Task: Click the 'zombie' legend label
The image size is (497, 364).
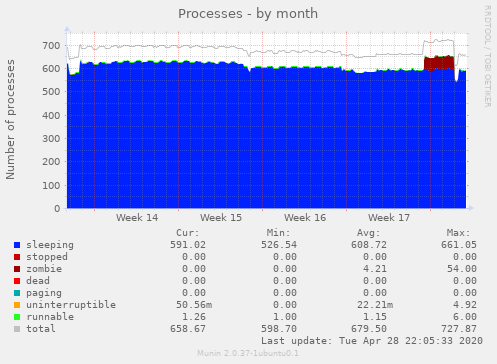Action: click(44, 269)
